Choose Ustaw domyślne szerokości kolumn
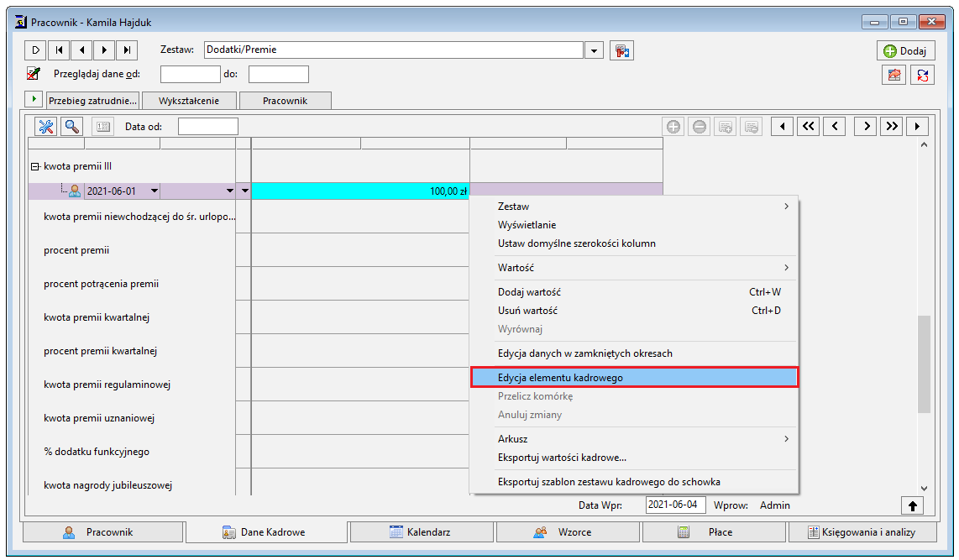The height and width of the screenshot is (560, 959). [x=634, y=243]
